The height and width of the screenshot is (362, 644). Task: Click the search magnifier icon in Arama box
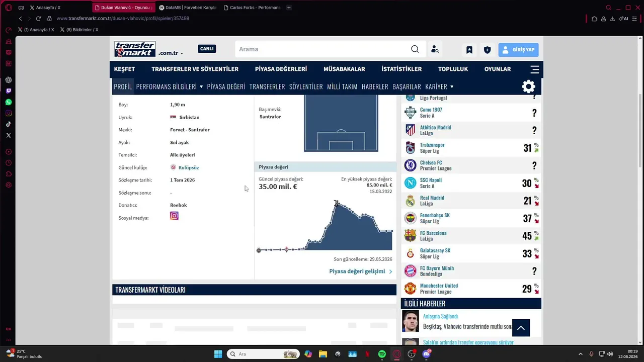coord(415,49)
